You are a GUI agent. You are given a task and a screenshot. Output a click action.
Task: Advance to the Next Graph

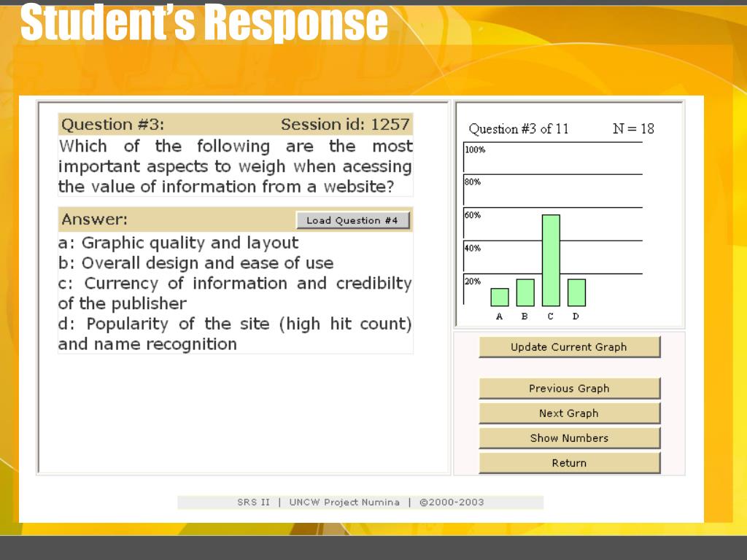tap(569, 413)
